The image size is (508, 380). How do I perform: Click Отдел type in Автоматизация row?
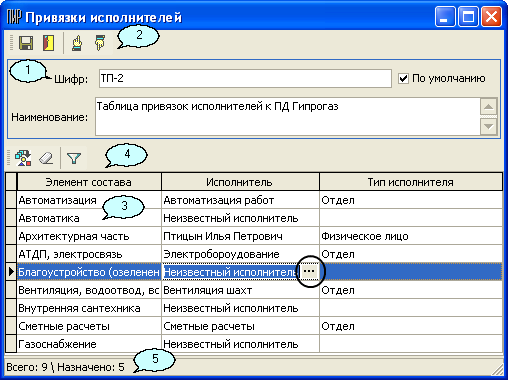[411, 200]
